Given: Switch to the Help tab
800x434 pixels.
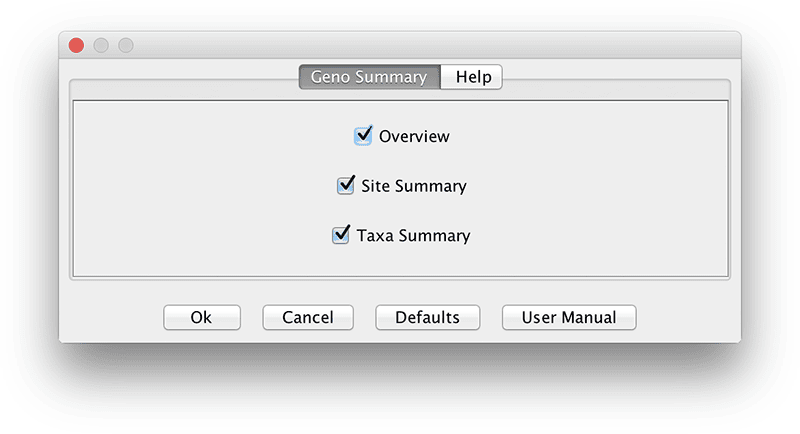Looking at the screenshot, I should click(472, 77).
